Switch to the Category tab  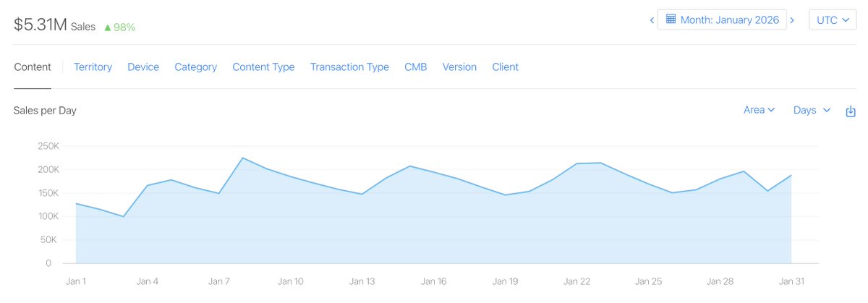[x=195, y=67]
